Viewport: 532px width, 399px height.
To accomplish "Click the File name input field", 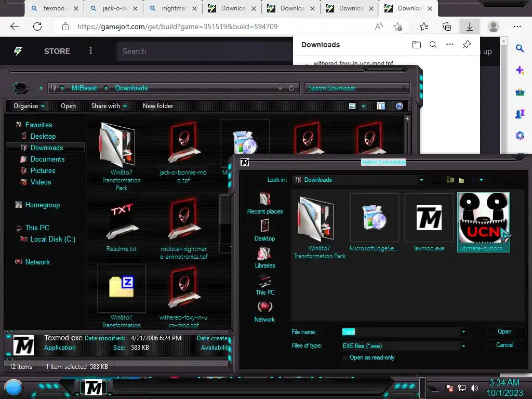I will coord(401,332).
